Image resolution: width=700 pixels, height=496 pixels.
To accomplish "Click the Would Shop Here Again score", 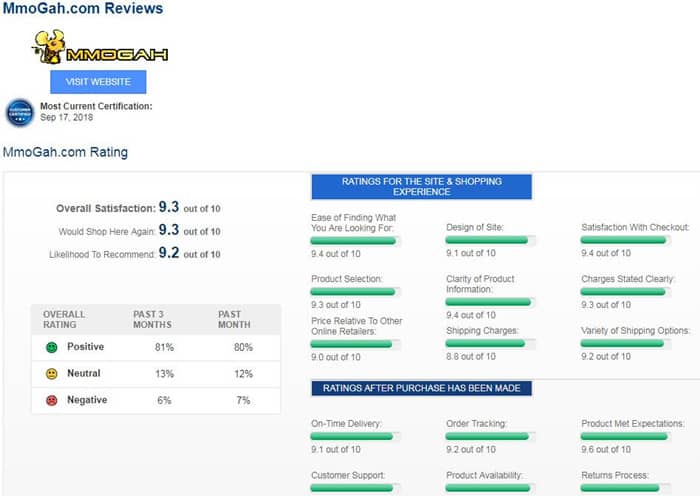I will click(x=169, y=230).
